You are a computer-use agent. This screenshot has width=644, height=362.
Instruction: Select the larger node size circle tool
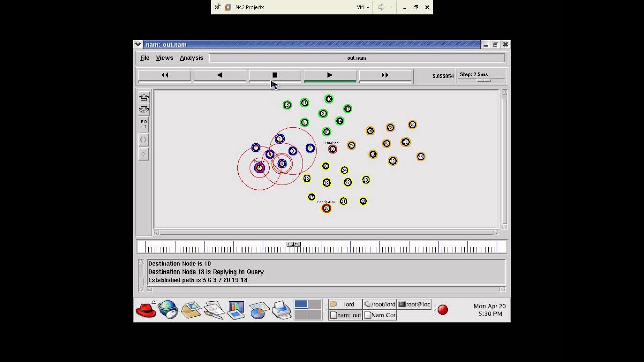pyautogui.click(x=144, y=140)
